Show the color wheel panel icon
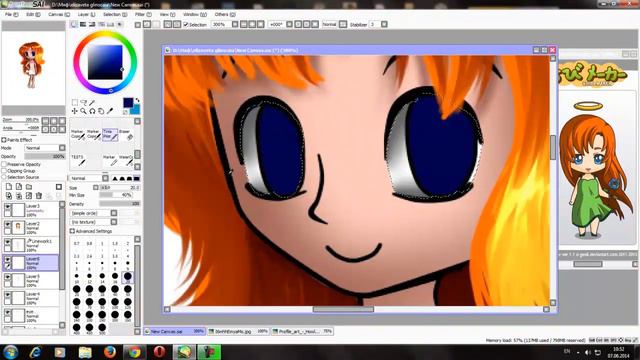This screenshot has width=640, height=360. point(74,24)
